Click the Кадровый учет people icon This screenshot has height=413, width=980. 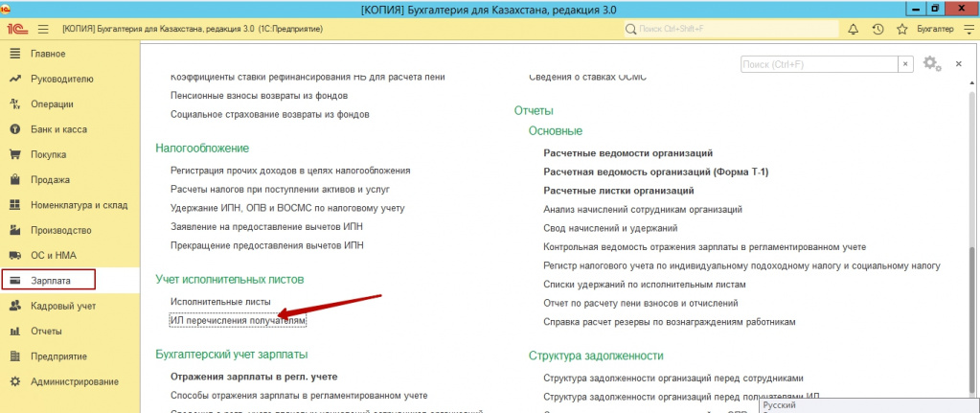tap(15, 307)
